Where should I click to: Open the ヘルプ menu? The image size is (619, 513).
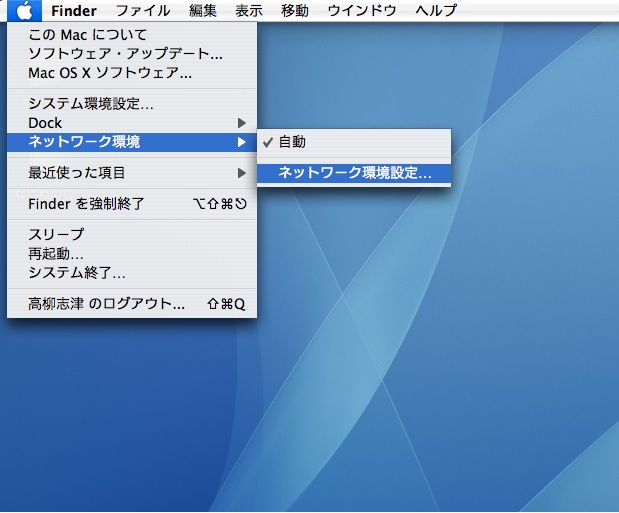pyautogui.click(x=436, y=11)
